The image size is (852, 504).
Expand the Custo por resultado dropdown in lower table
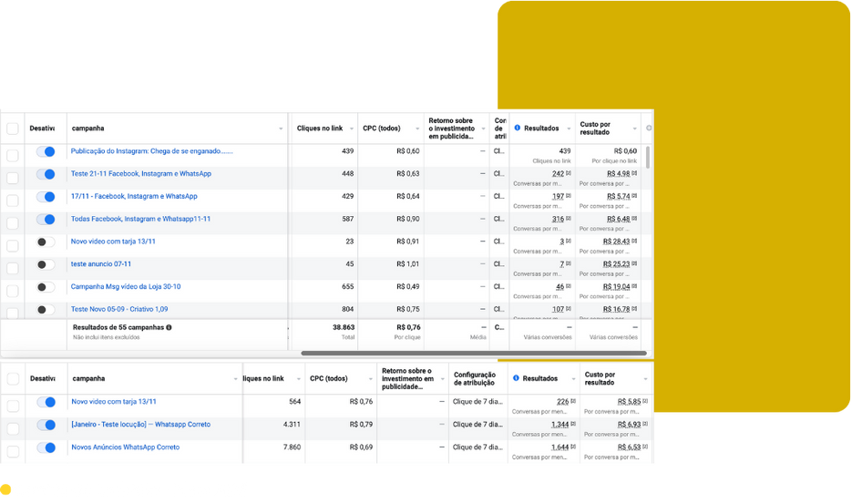(646, 378)
